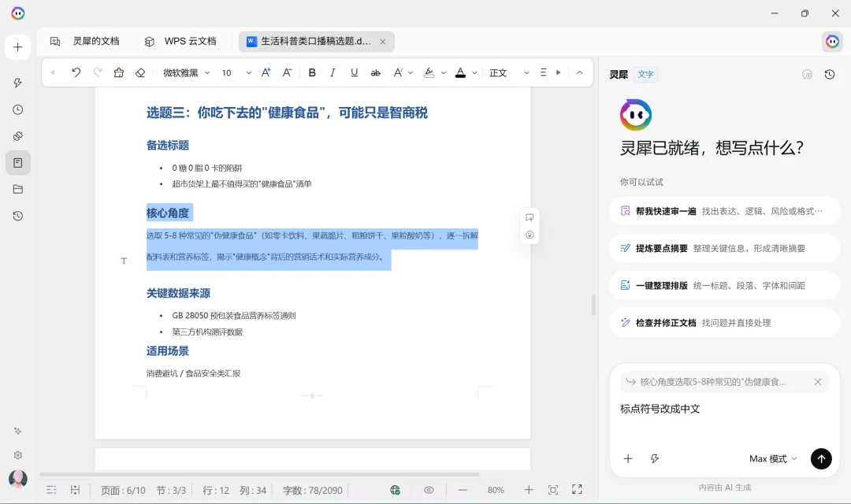Click the line spacing icon
851x504 pixels.
tap(543, 72)
